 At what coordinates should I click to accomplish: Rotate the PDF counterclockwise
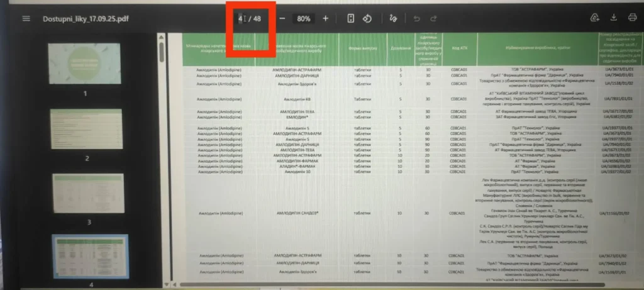pyautogui.click(x=369, y=18)
